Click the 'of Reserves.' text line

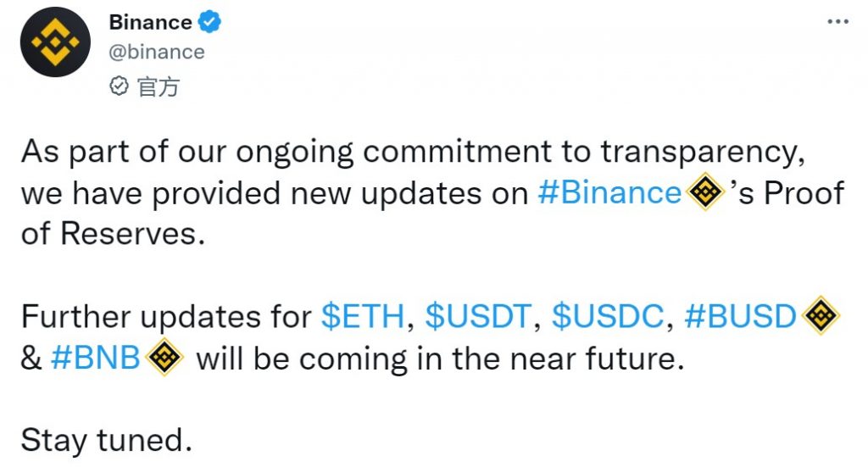pos(113,235)
